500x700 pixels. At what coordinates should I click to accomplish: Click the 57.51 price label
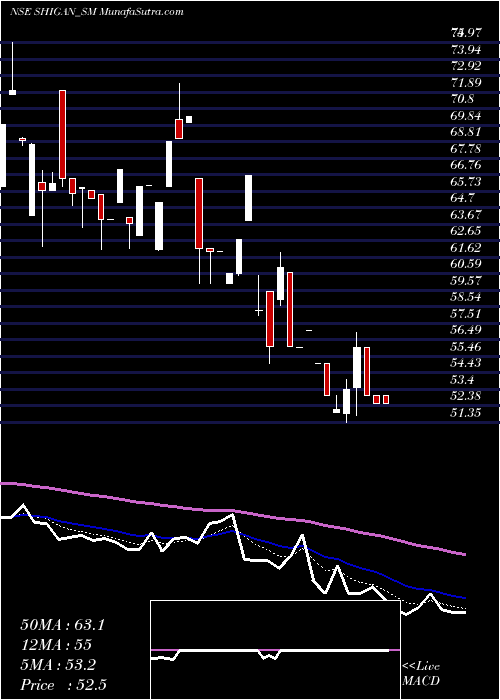click(466, 313)
